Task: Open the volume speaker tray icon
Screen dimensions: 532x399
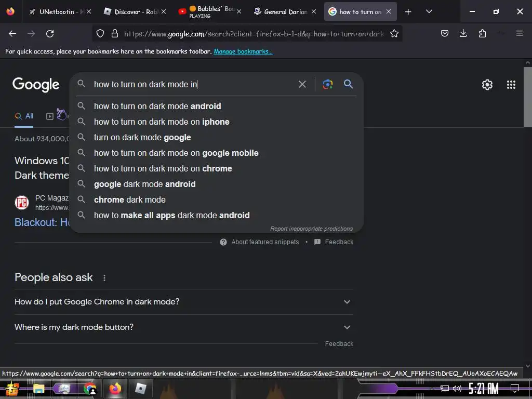Action: click(457, 389)
